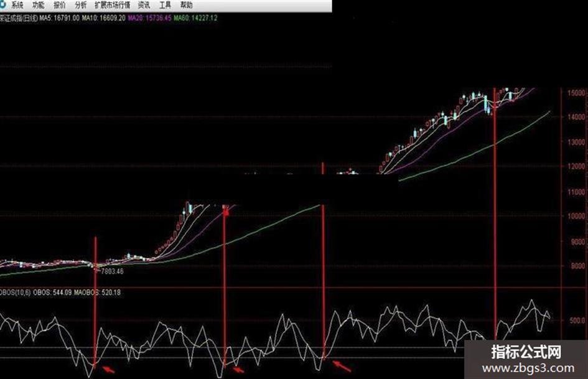The image size is (588, 379).
Task: Open the 资讯 menu
Action: click(x=144, y=5)
